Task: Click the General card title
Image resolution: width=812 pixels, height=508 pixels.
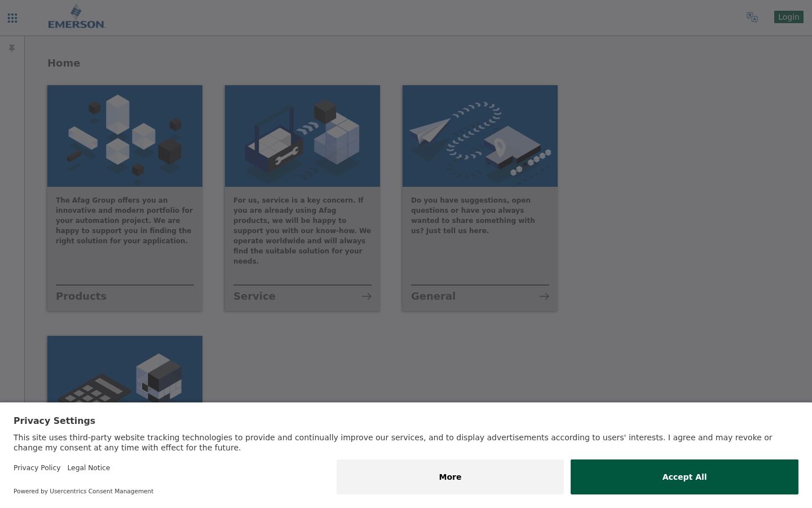Action: tap(433, 296)
